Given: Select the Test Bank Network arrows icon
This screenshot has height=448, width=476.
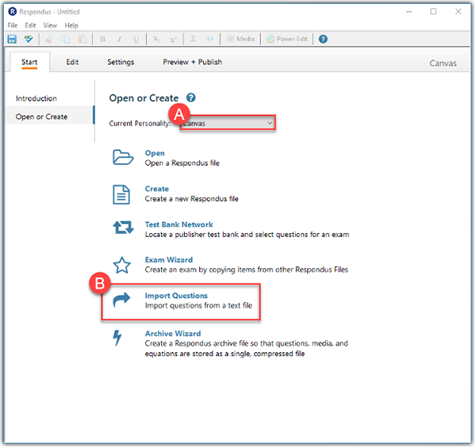Looking at the screenshot, I should pyautogui.click(x=123, y=228).
